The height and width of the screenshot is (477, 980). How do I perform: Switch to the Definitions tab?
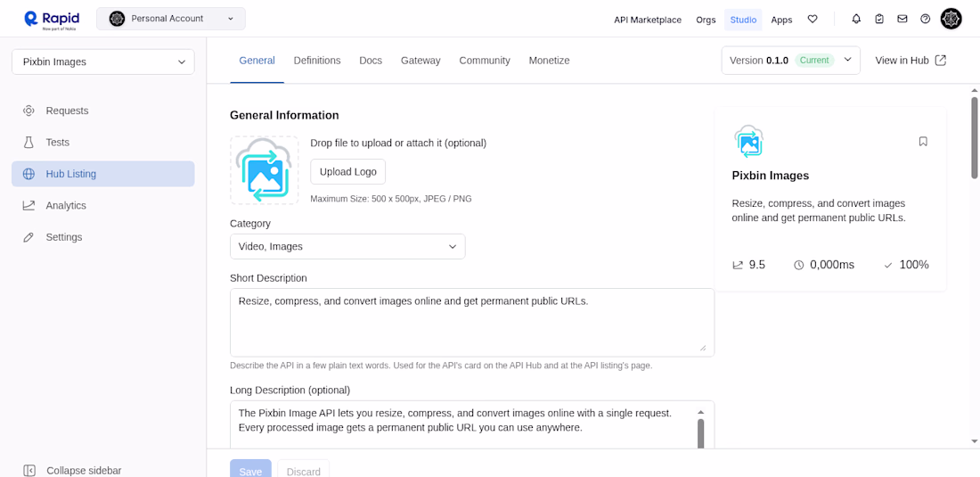click(317, 61)
